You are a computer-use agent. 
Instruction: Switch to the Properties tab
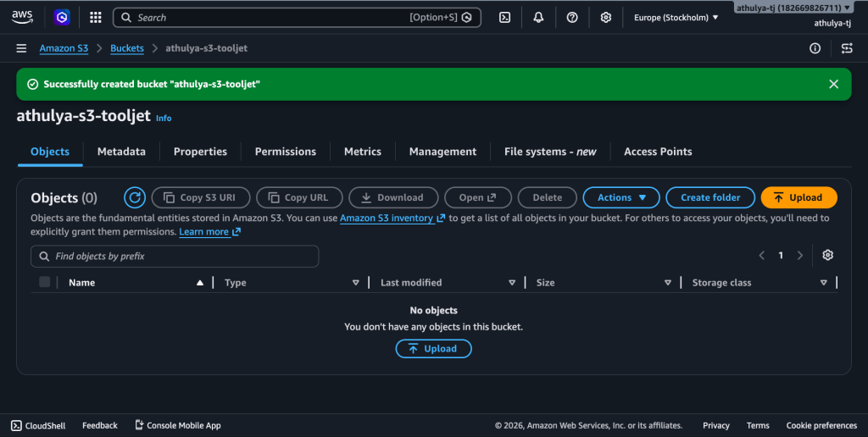[x=200, y=152]
